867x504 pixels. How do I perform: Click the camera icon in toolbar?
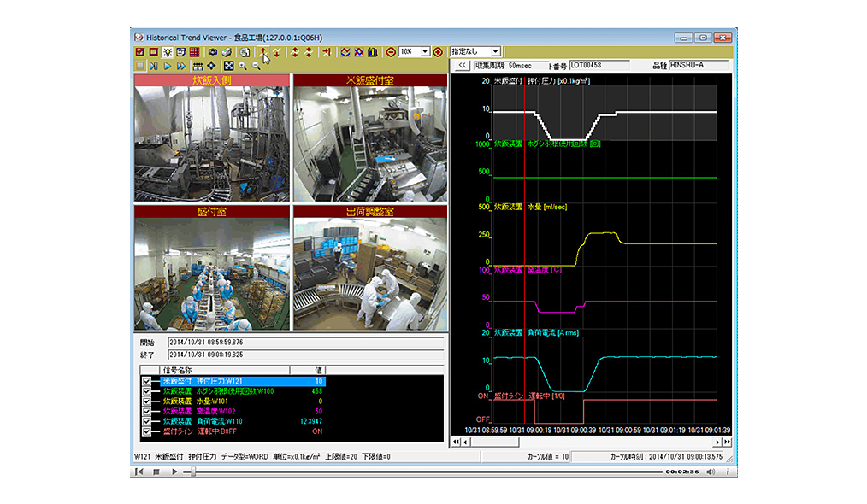212,52
